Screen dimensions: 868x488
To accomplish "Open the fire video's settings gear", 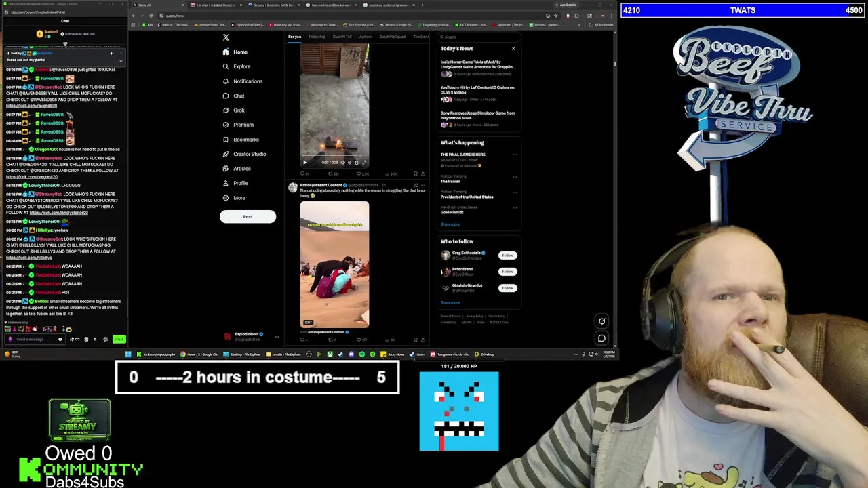I will pos(349,163).
